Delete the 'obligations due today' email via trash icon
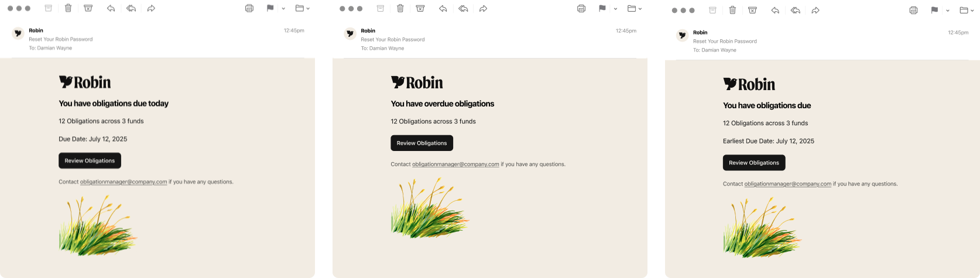This screenshot has width=980, height=278. (x=68, y=8)
